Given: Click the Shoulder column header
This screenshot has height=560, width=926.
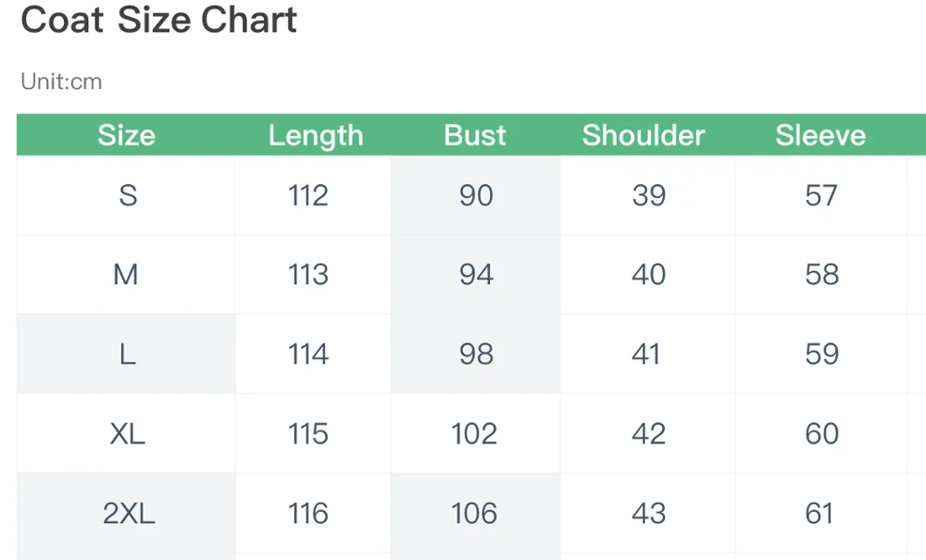Looking at the screenshot, I should (644, 135).
